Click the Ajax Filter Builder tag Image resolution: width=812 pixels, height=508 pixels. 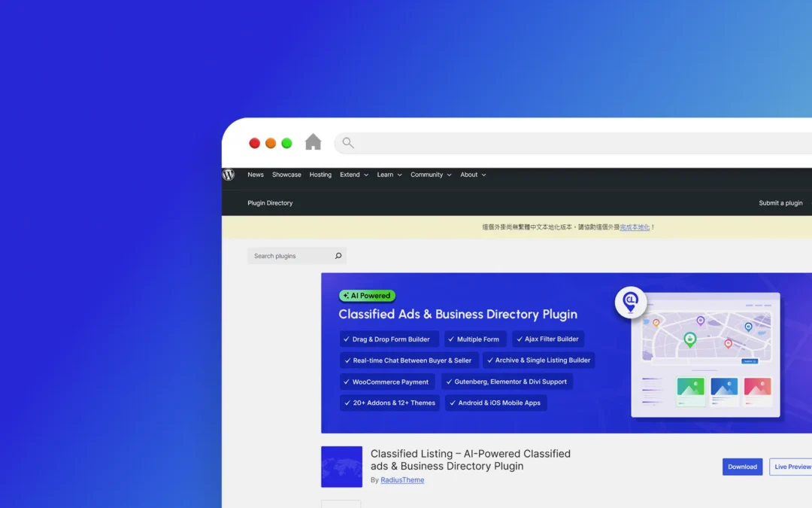pyautogui.click(x=548, y=339)
